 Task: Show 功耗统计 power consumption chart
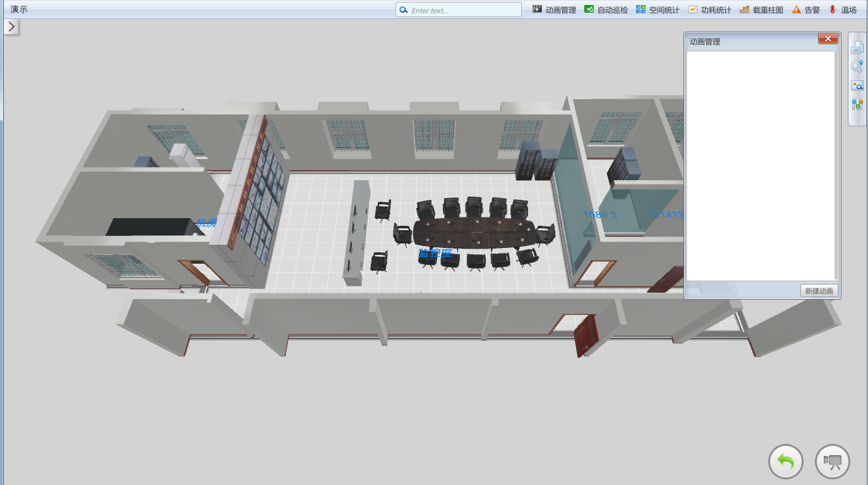[x=709, y=9]
